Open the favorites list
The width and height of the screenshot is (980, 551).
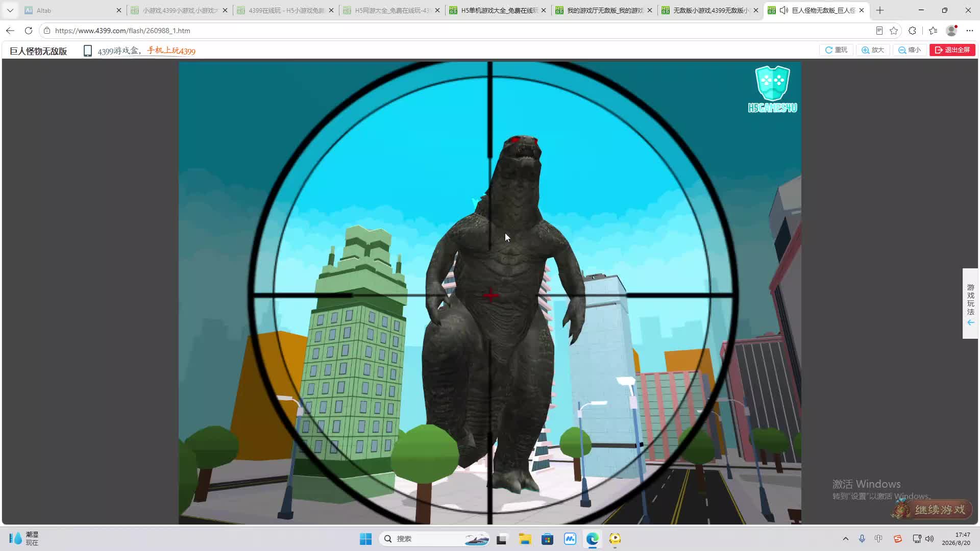tap(933, 31)
